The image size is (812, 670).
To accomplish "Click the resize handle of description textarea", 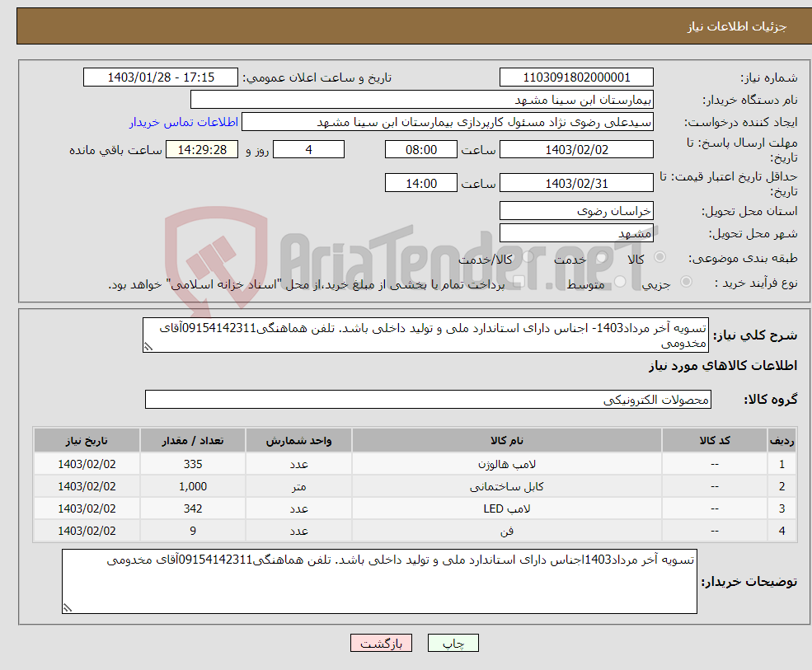I will point(148,347).
